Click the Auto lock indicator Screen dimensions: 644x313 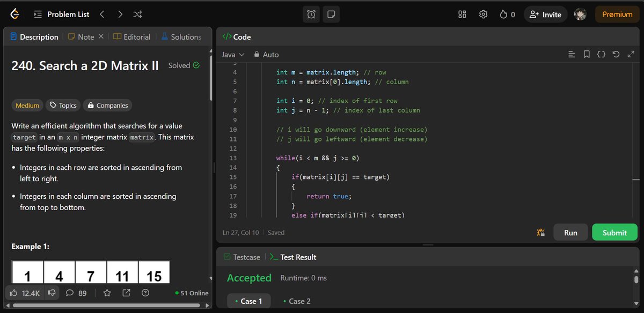266,55
